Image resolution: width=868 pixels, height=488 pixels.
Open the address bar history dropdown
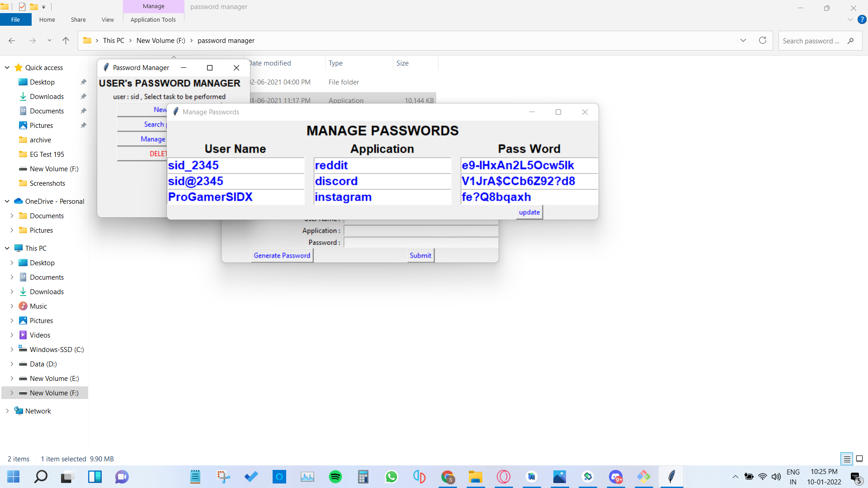(x=743, y=41)
